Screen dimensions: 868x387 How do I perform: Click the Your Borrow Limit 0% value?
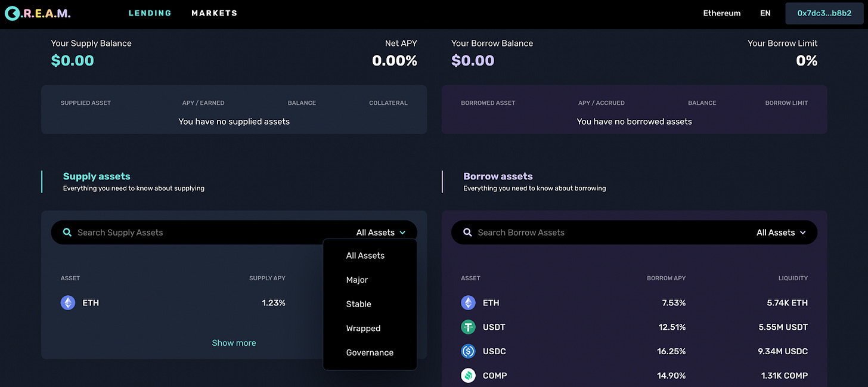point(807,60)
